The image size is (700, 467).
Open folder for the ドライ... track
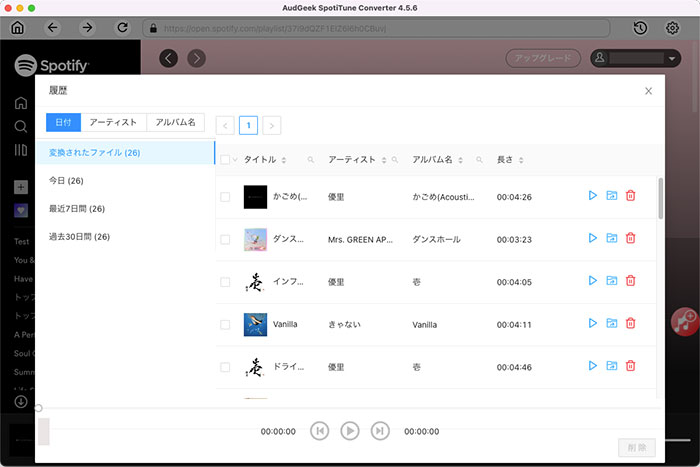pos(612,366)
